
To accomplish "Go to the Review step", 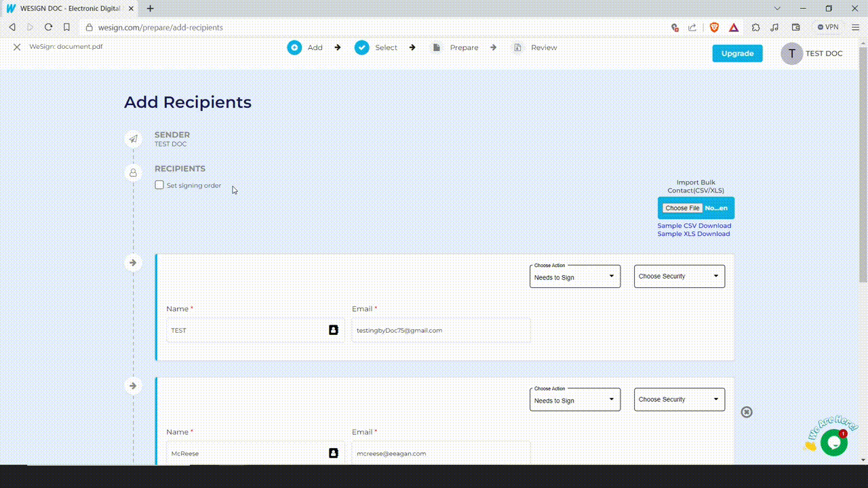I will click(543, 47).
